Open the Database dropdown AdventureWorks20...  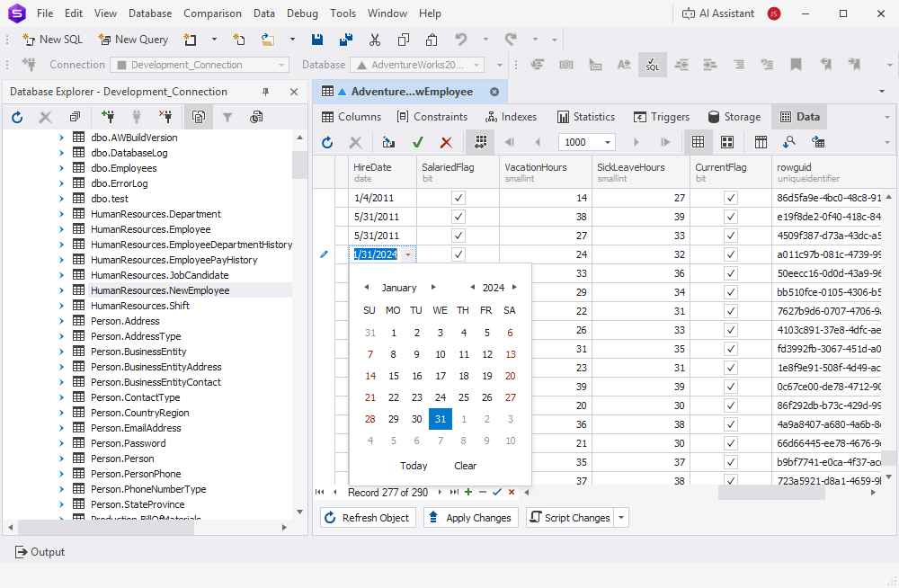417,65
